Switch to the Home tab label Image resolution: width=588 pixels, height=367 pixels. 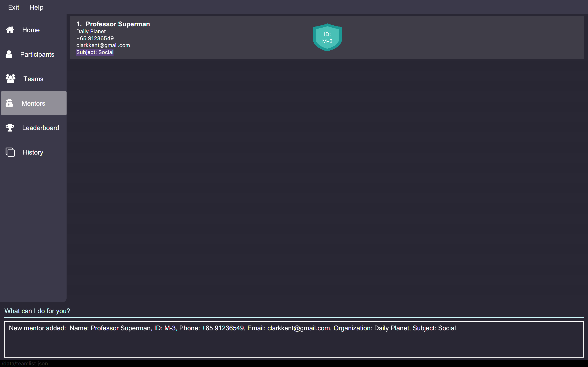tap(31, 30)
